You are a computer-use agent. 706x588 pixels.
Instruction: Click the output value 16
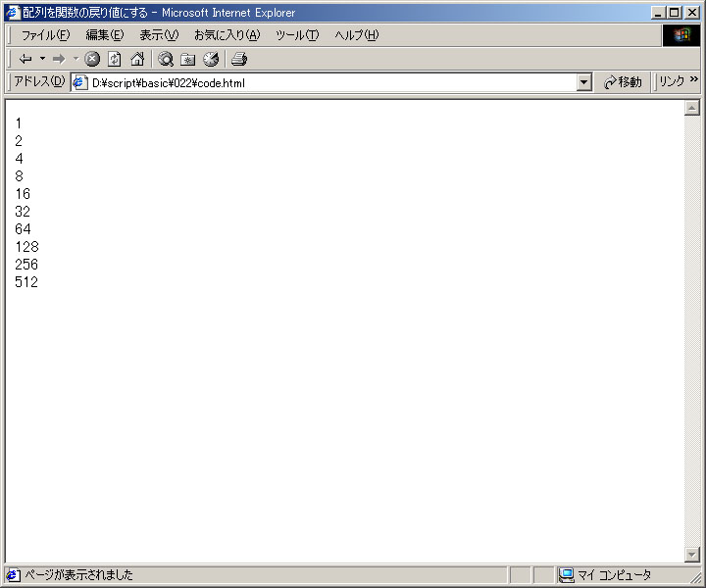(23, 193)
